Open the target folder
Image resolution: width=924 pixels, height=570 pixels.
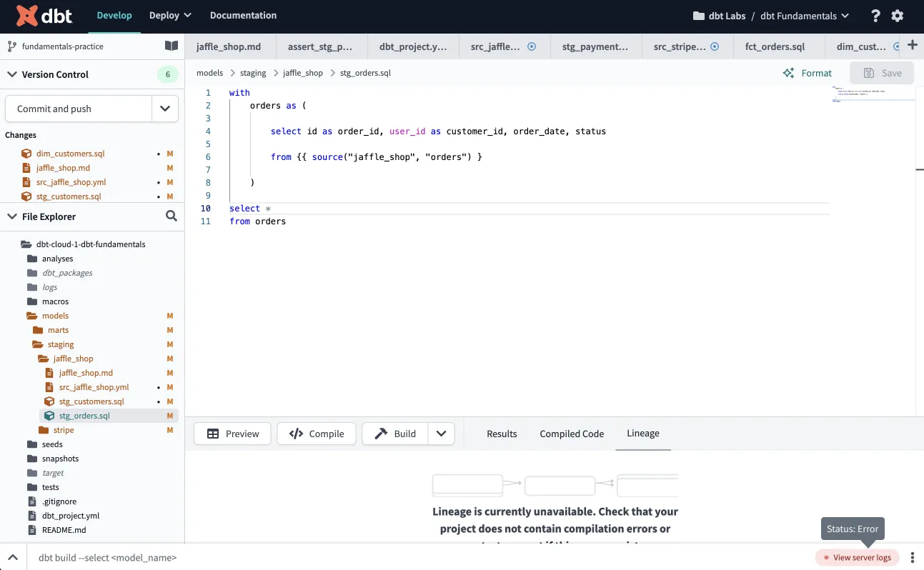pyautogui.click(x=53, y=473)
